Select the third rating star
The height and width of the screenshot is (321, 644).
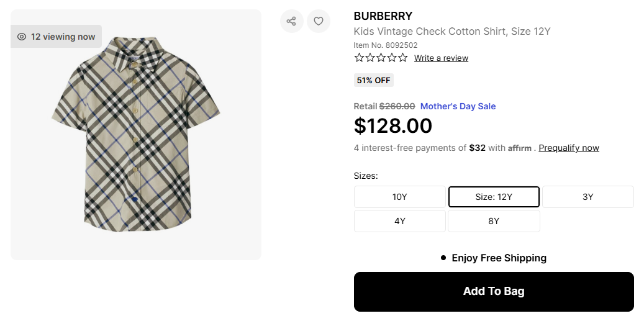pos(381,58)
